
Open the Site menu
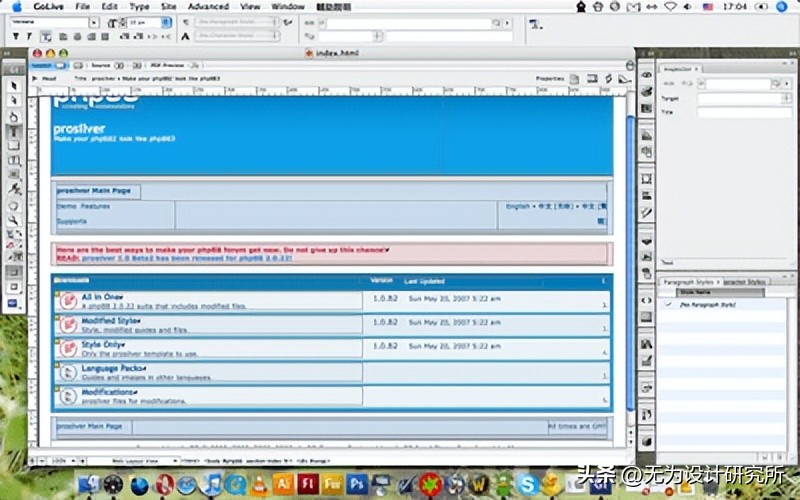(x=167, y=6)
